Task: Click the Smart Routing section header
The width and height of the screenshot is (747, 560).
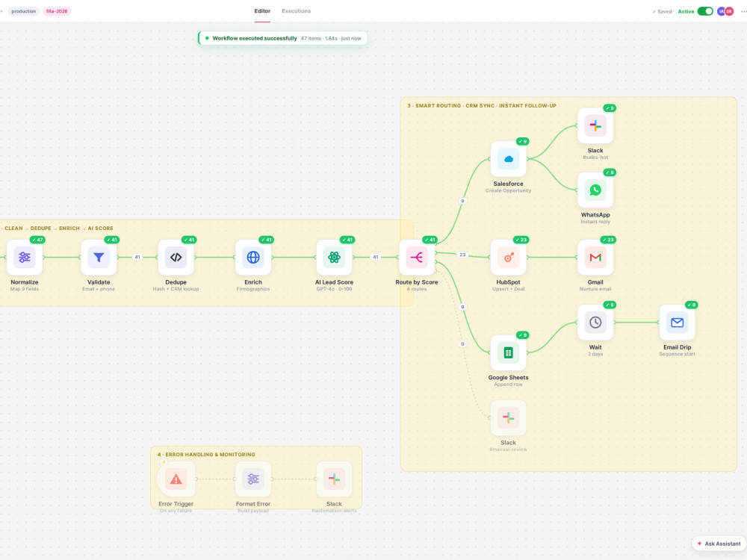Action: [482, 106]
